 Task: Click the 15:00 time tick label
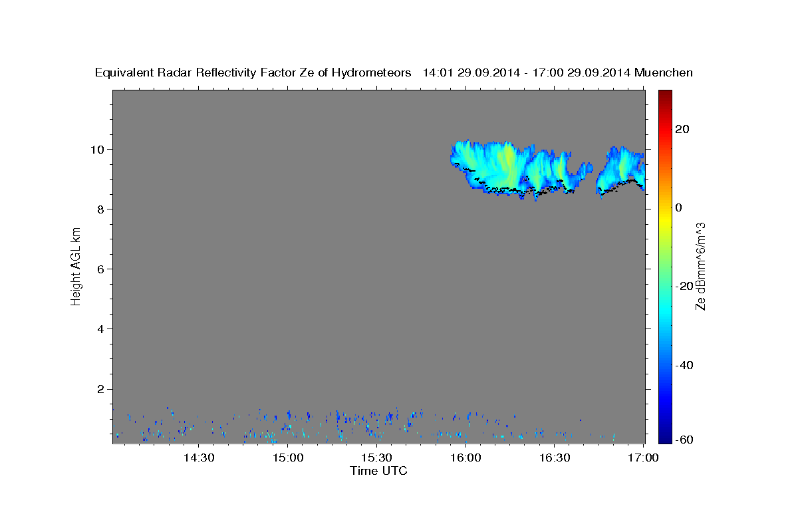(287, 458)
